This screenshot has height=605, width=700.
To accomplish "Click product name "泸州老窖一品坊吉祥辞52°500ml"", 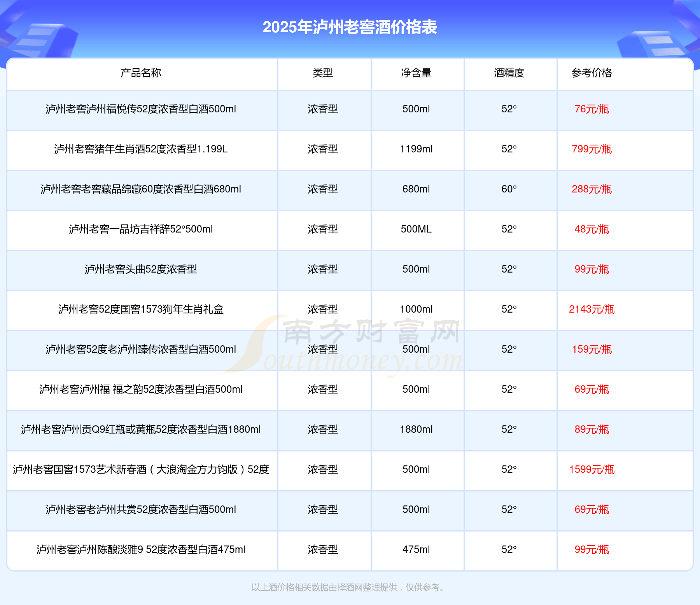I will click(x=141, y=229).
